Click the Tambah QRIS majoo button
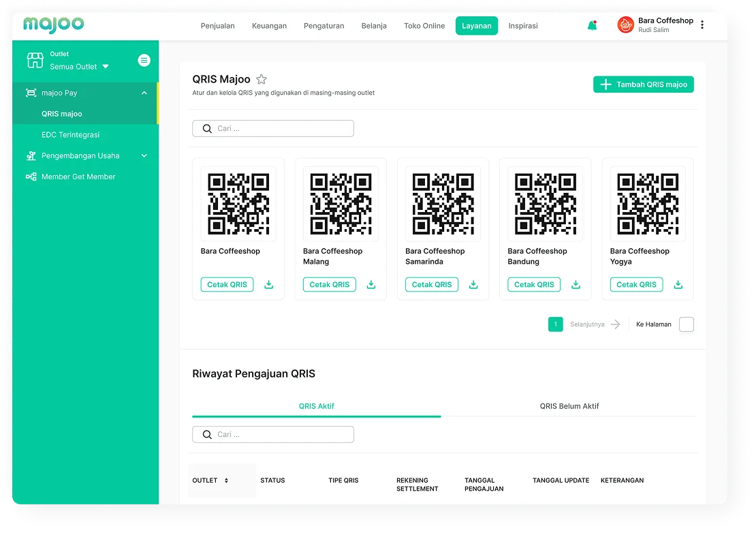Image resolution: width=756 pixels, height=533 pixels. point(643,85)
